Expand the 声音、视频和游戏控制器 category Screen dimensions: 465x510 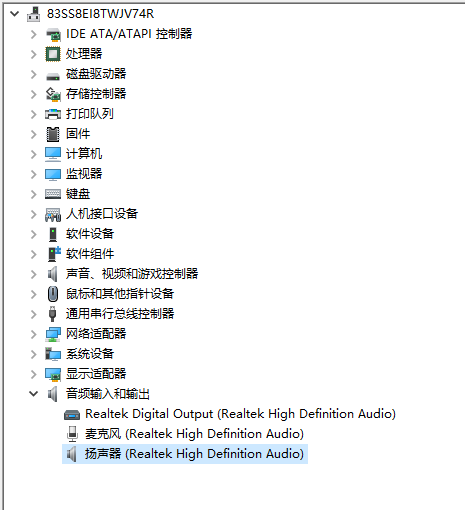click(33, 274)
